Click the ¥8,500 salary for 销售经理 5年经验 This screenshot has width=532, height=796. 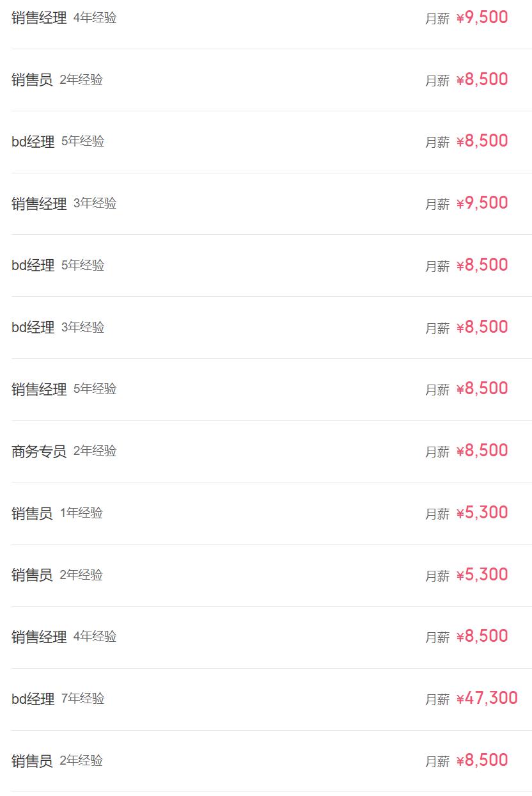[x=482, y=389]
